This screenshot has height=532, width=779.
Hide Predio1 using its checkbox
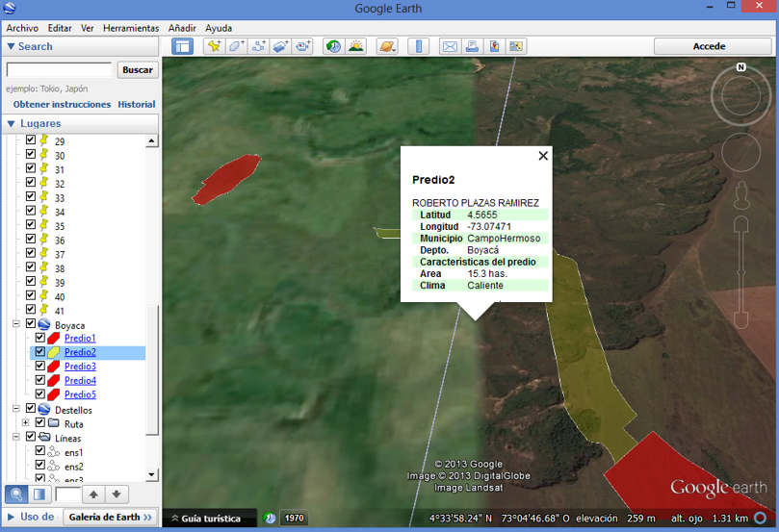coord(40,338)
